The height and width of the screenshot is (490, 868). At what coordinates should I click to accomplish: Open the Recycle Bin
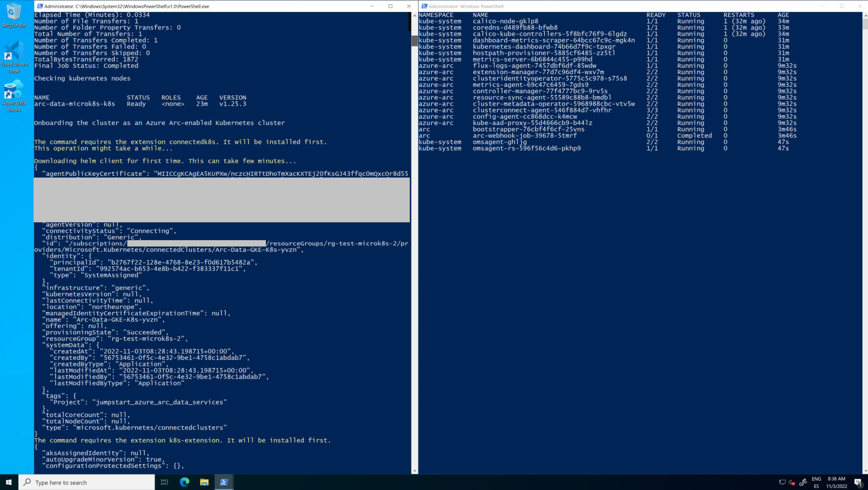(x=14, y=14)
